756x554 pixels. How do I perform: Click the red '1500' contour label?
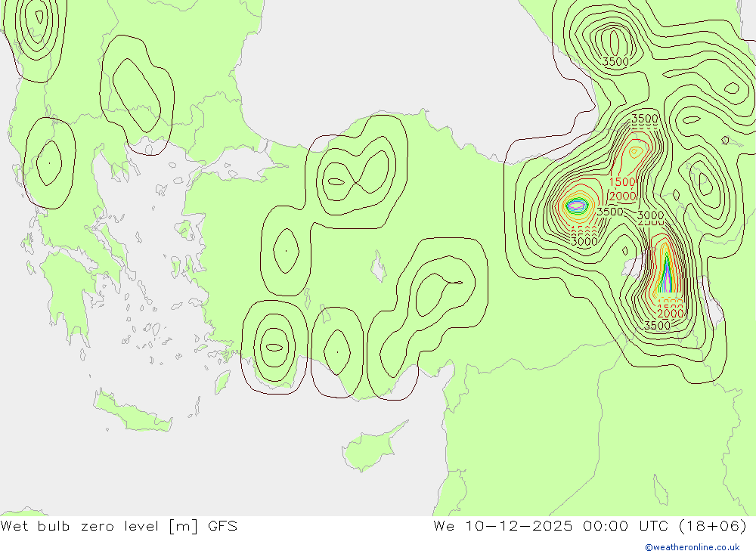622,182
